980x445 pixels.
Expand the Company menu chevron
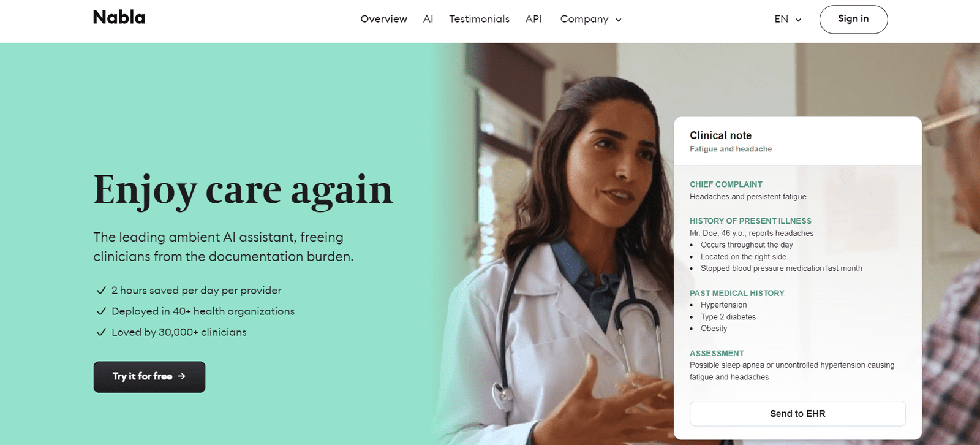(x=619, y=20)
